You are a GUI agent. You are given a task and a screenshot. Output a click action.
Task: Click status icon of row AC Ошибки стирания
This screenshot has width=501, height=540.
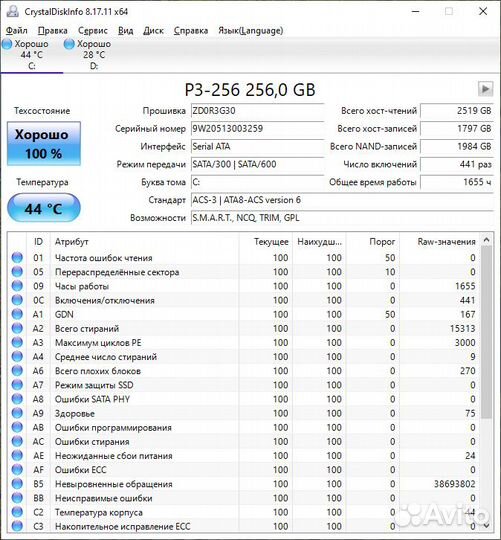tap(17, 441)
